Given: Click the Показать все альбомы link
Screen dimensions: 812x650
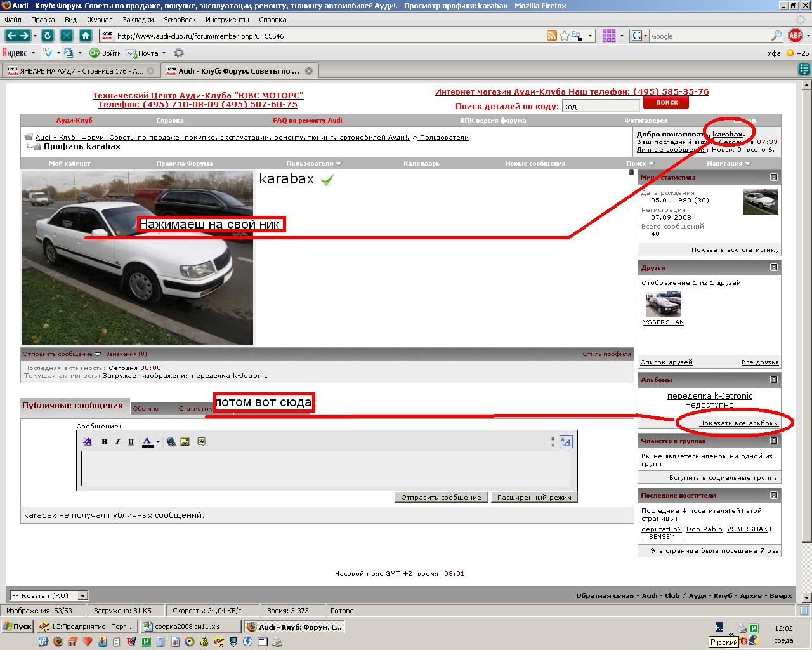Looking at the screenshot, I should click(738, 423).
